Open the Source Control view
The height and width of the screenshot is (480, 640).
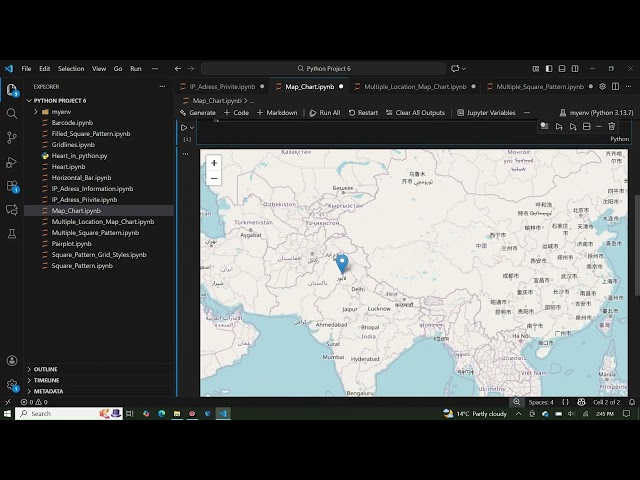click(x=12, y=138)
